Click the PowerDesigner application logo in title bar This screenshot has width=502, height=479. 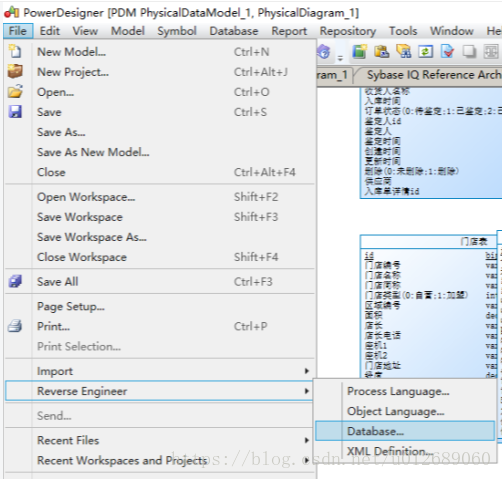coord(12,13)
